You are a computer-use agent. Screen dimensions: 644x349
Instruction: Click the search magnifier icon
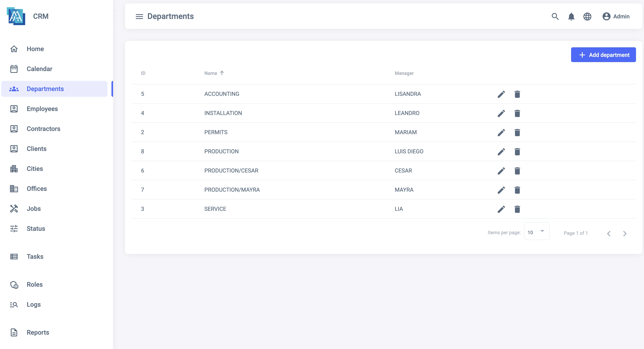[555, 17]
